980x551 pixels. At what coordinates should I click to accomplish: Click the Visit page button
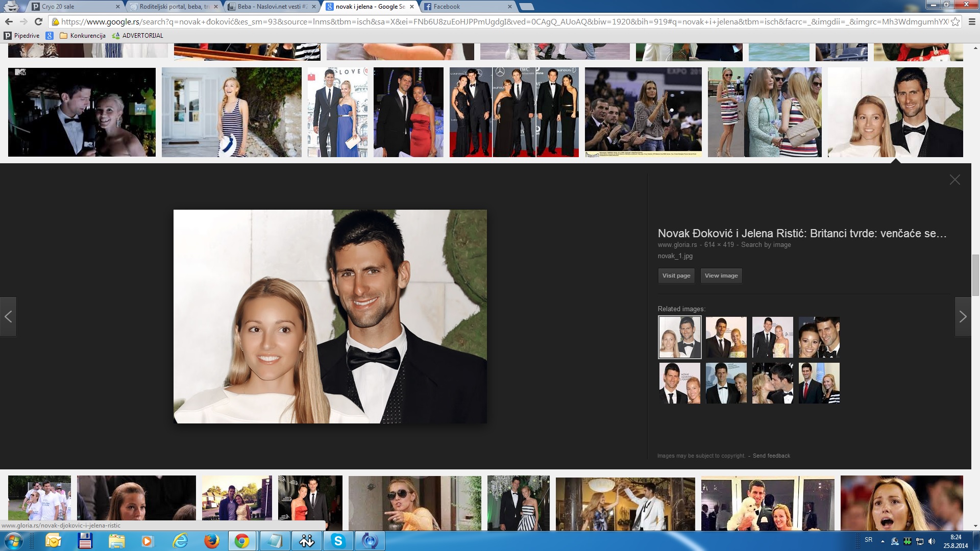pyautogui.click(x=676, y=275)
